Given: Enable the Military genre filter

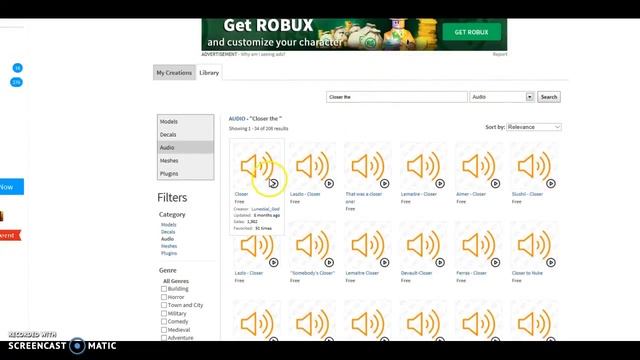Looking at the screenshot, I should (x=164, y=313).
